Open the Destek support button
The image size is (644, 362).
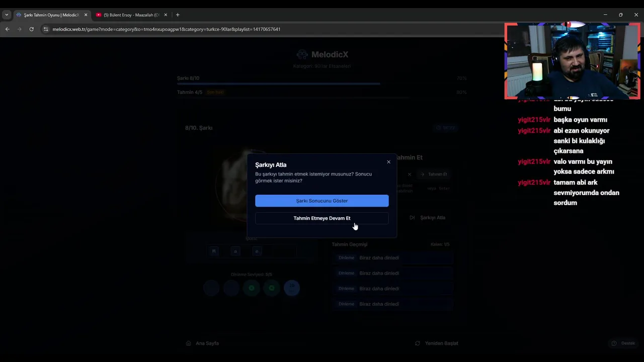623,343
